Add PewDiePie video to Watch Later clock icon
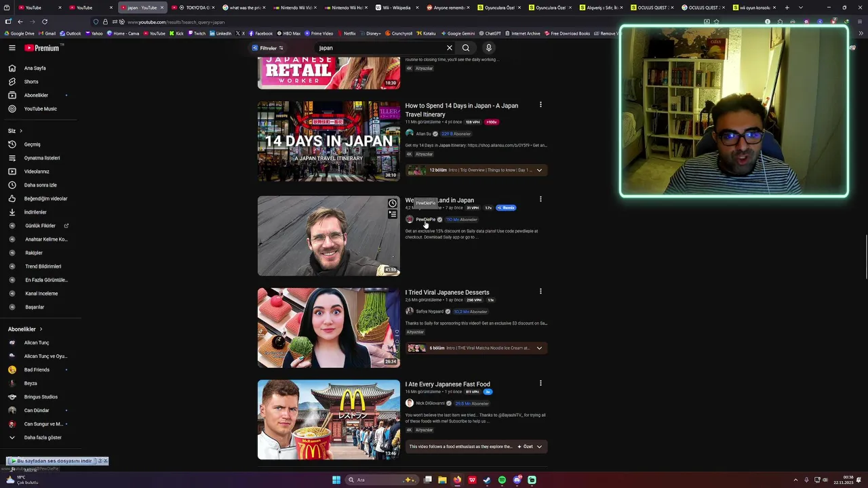 [x=392, y=203]
